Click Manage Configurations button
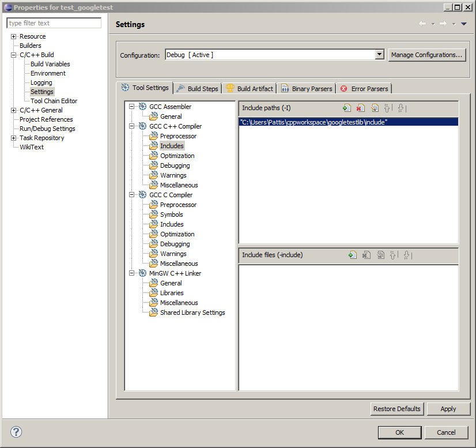Screen dimensions: 476x448 (x=427, y=55)
